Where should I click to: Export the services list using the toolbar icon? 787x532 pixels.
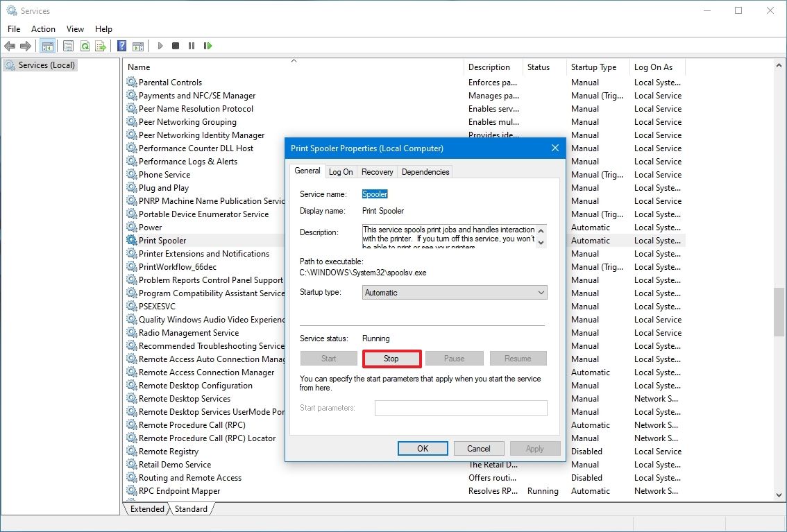pyautogui.click(x=101, y=46)
